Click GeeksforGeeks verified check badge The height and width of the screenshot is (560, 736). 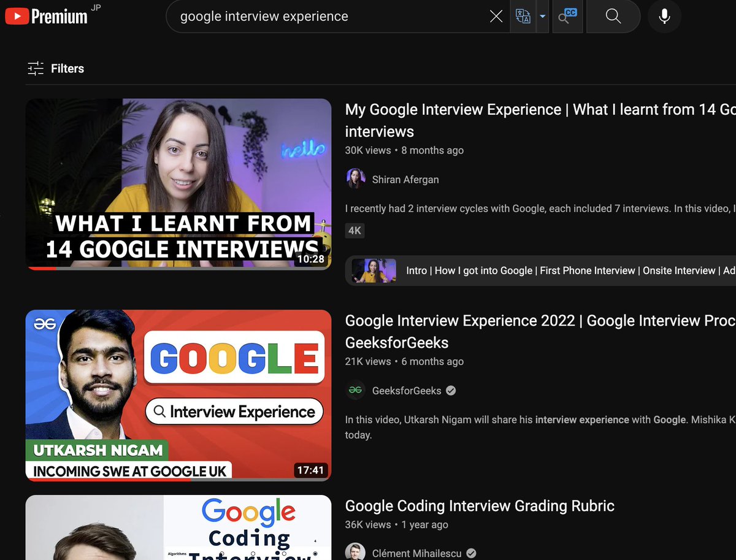pos(451,391)
